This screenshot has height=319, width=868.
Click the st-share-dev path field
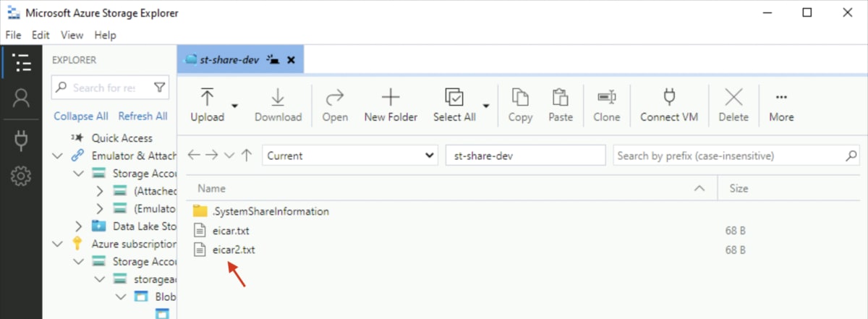coord(525,156)
